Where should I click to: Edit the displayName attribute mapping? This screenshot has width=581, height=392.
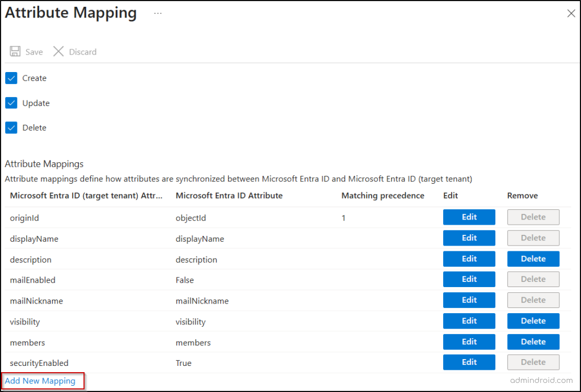pos(469,238)
